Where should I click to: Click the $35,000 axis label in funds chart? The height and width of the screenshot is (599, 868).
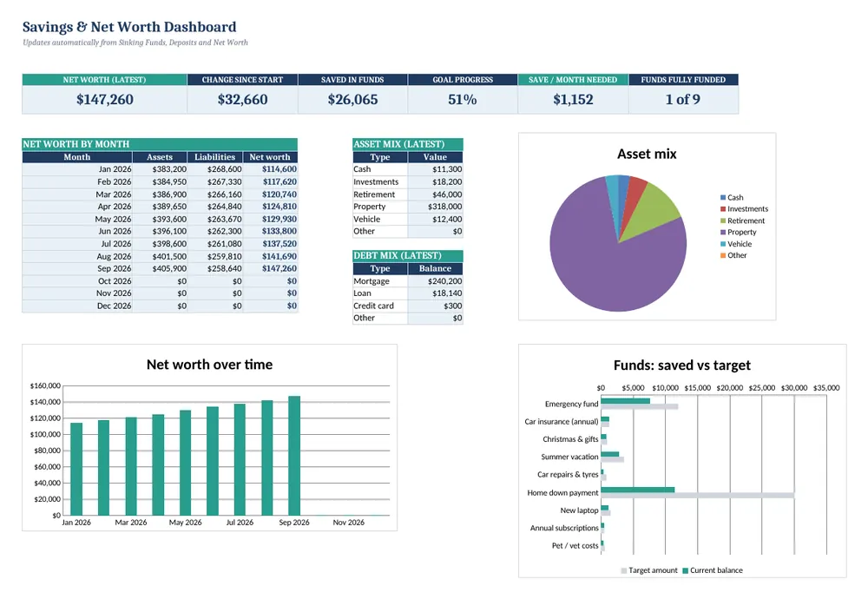click(x=826, y=388)
